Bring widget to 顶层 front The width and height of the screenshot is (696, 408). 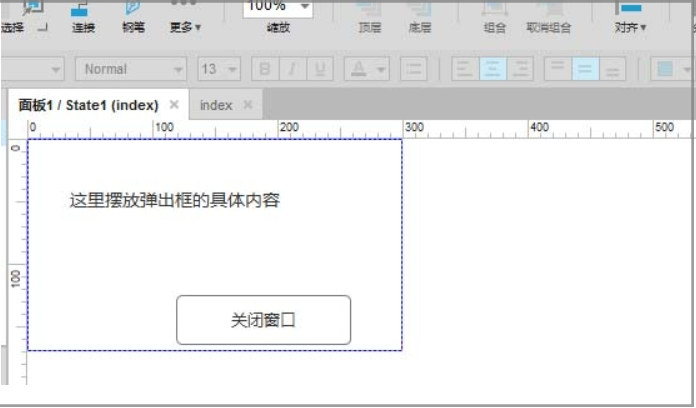(369, 17)
